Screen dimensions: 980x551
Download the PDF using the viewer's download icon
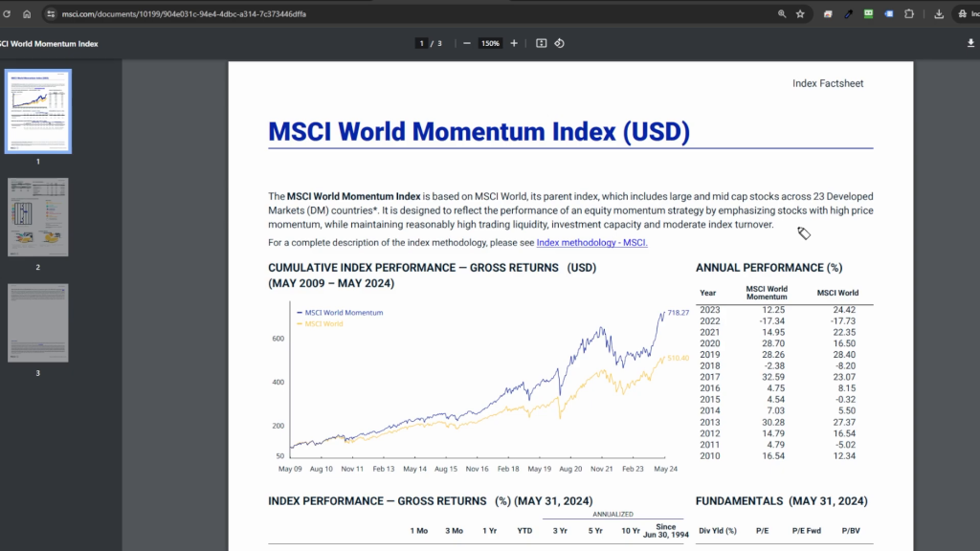[x=970, y=43]
